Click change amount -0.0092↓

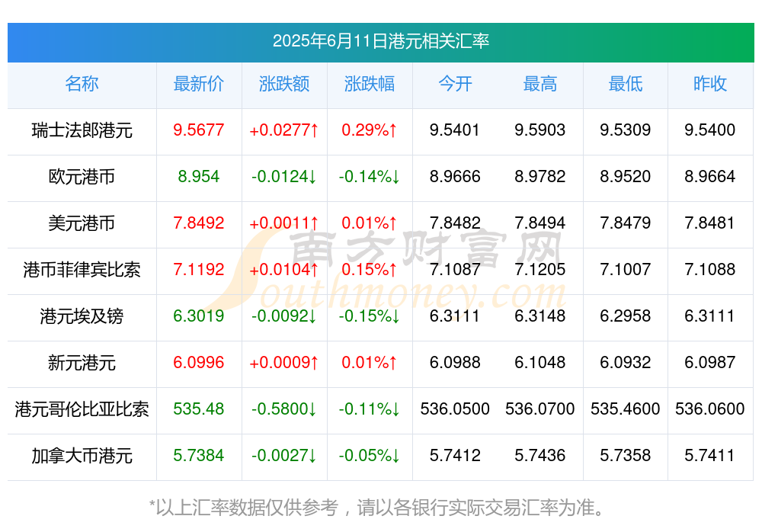pyautogui.click(x=284, y=316)
